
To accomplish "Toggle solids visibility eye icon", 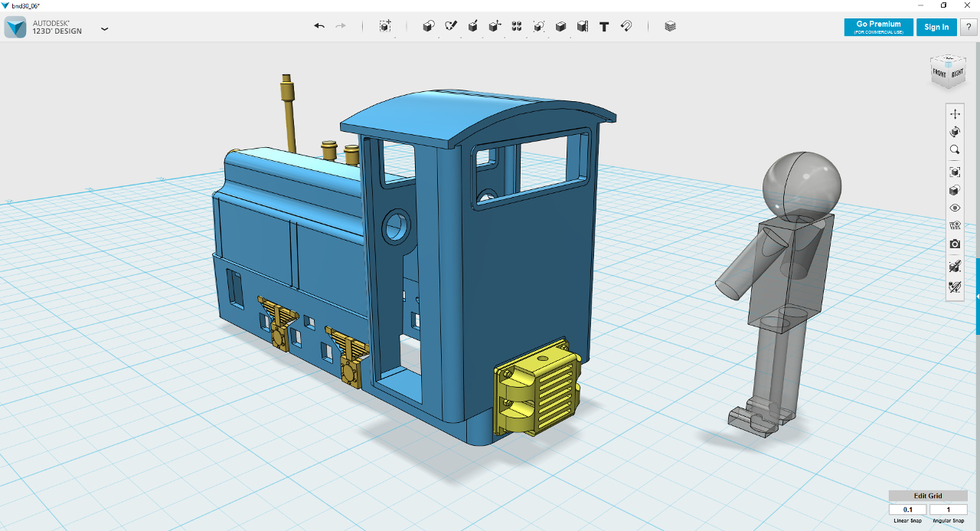I will [955, 208].
